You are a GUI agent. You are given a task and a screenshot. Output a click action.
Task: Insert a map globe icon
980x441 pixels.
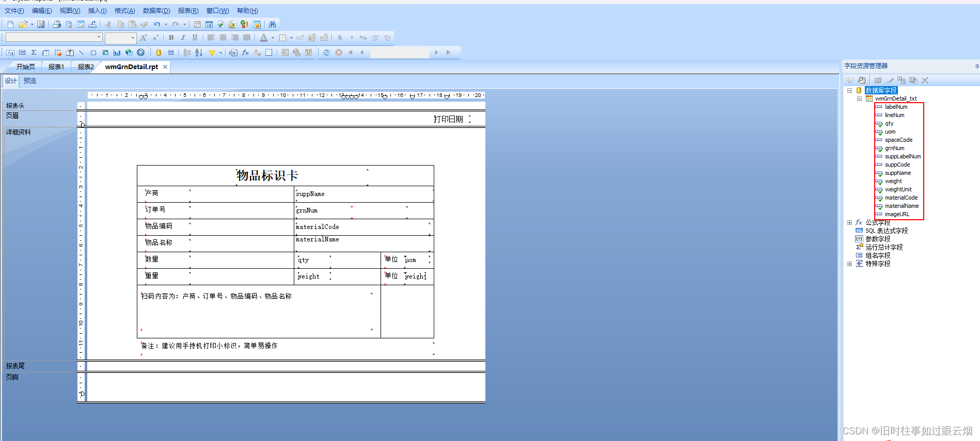point(129,53)
